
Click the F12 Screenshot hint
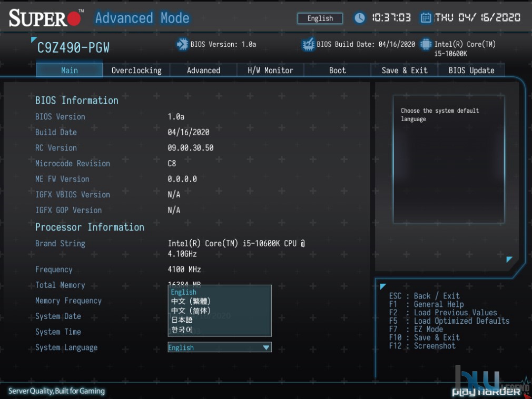click(x=422, y=346)
